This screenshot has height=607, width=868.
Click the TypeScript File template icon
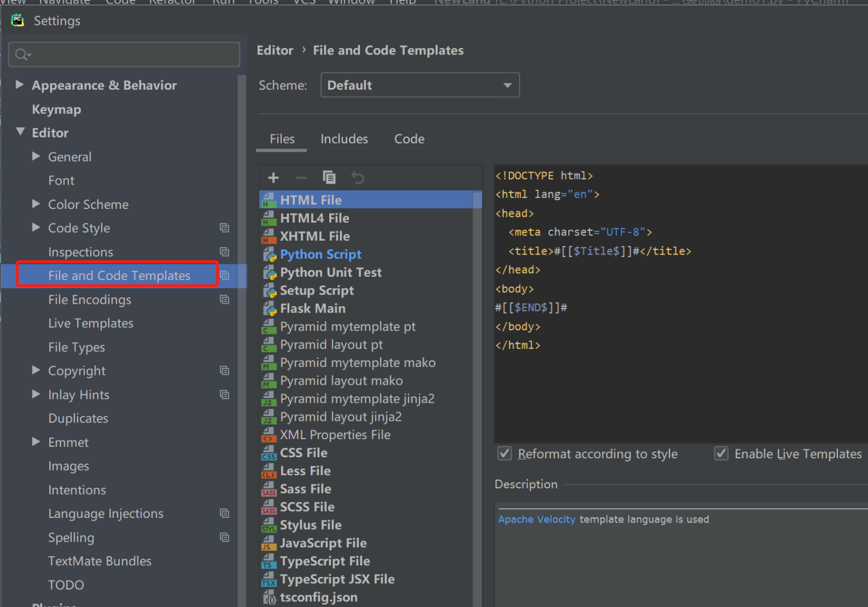click(269, 561)
